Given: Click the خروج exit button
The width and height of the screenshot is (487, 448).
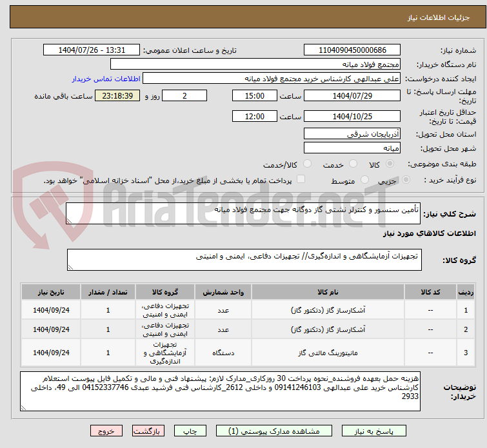Looking at the screenshot, I should 106,431.
